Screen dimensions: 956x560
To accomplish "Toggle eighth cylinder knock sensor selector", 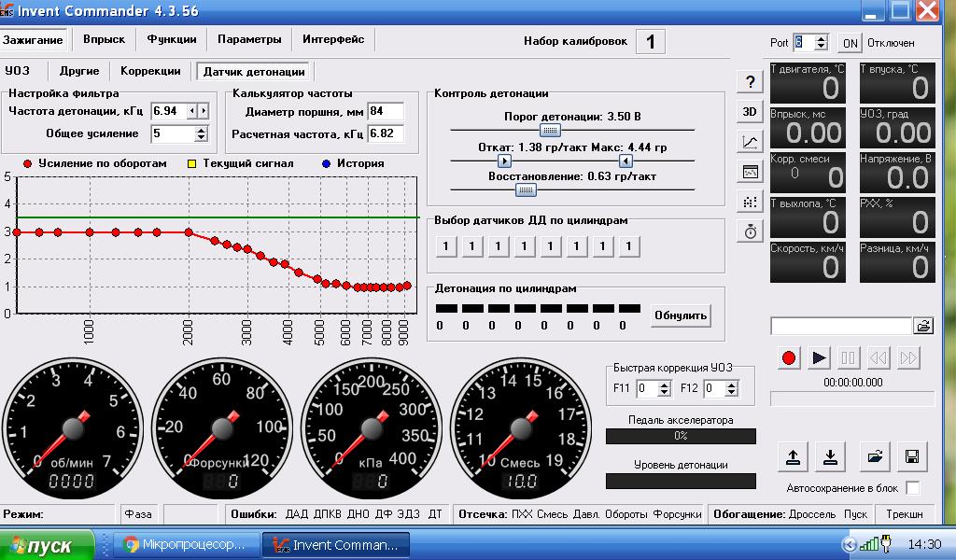I will click(628, 246).
